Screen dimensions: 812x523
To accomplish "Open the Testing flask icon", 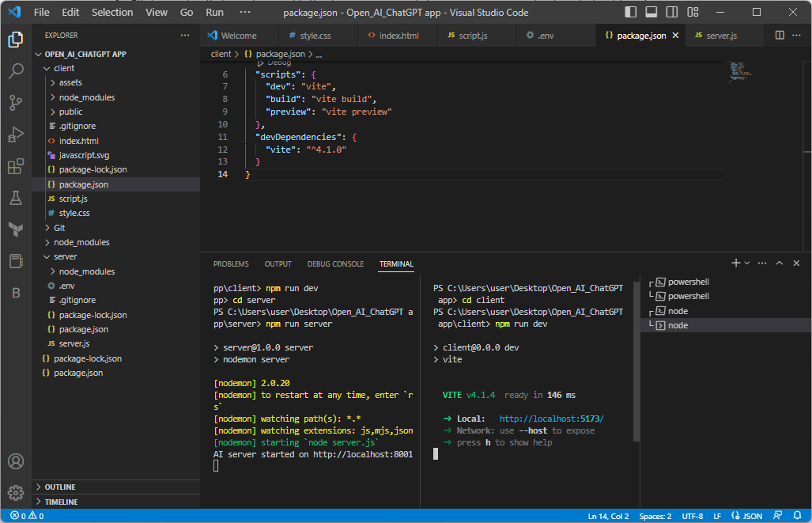I will coord(16,198).
